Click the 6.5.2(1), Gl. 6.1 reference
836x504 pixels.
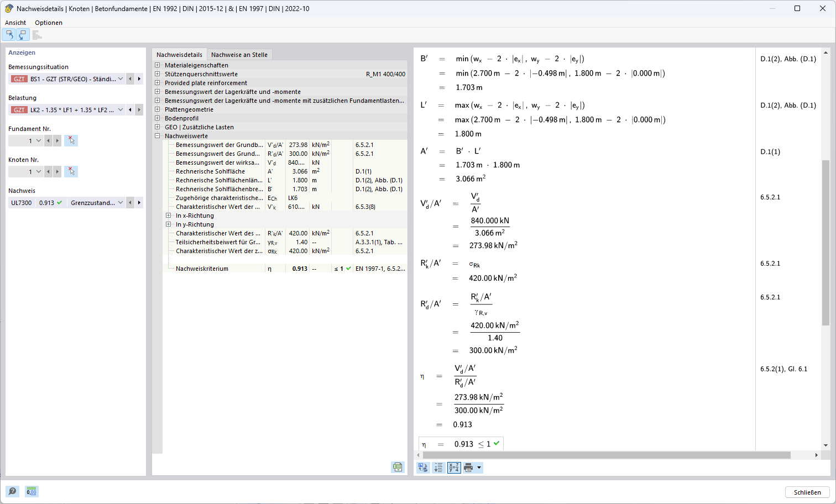(783, 369)
